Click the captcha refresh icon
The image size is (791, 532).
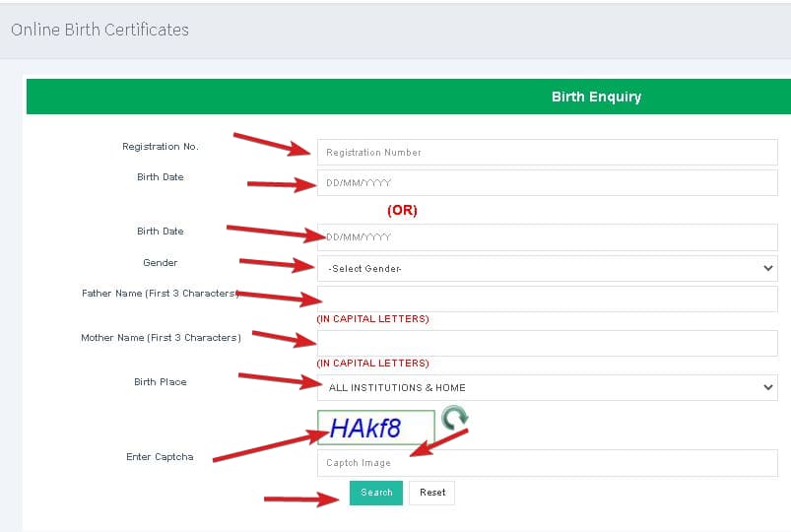tap(454, 419)
